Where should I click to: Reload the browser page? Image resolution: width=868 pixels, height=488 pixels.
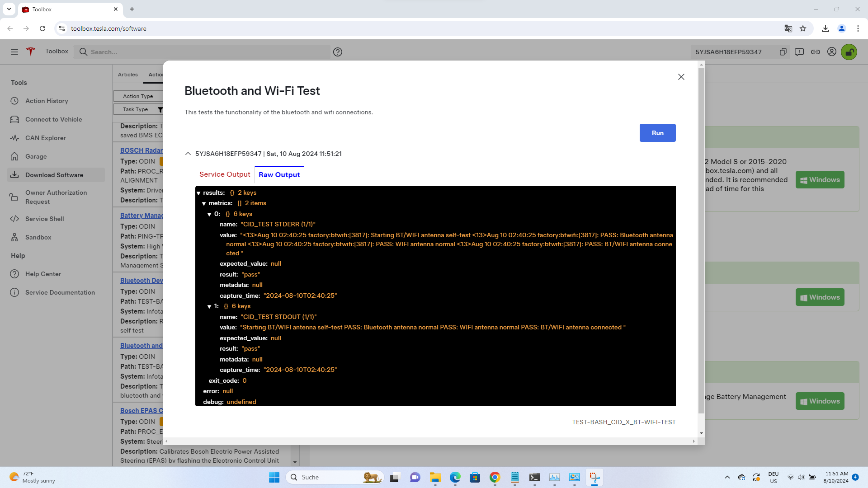(42, 28)
